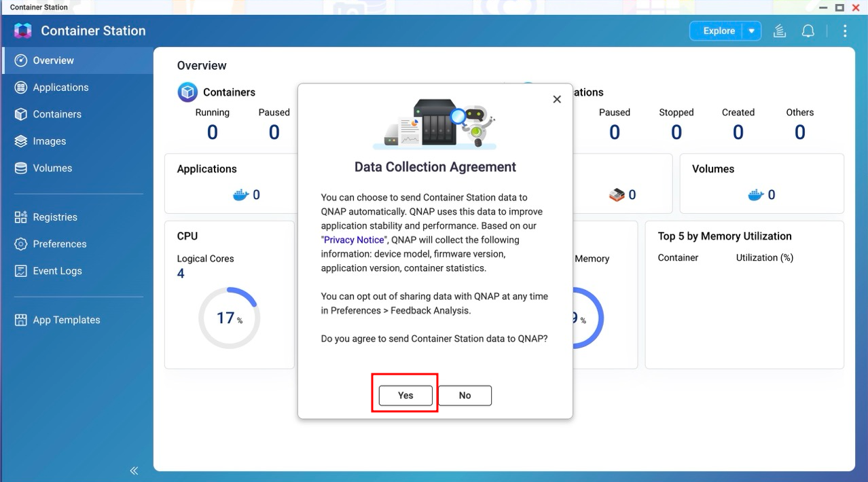Viewport: 868px width, 482px height.
Task: Click the Docker whale icon under Volumes
Action: (x=756, y=195)
